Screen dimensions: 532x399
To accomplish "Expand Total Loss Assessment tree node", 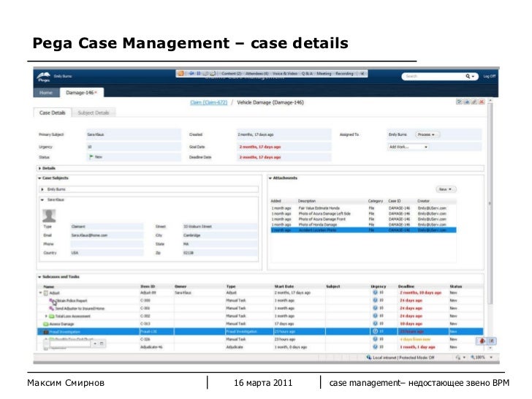I will click(x=46, y=316).
